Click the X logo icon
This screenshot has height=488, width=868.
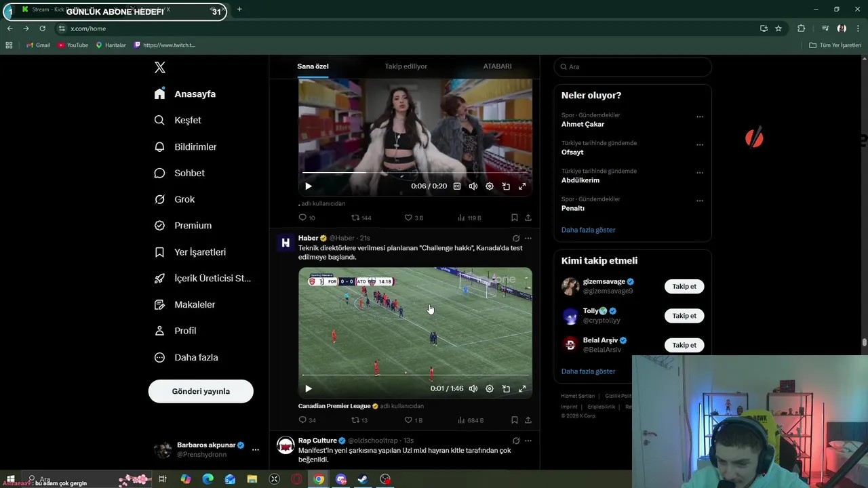tap(160, 67)
